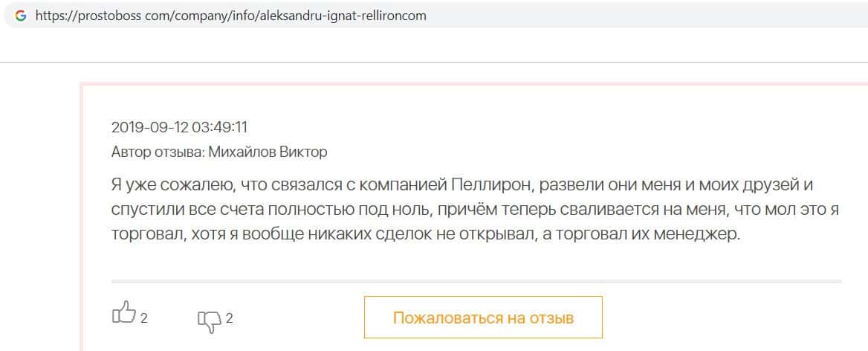Image resolution: width=868 pixels, height=351 pixels.
Task: Focus the URL address bar field
Action: (x=520, y=16)
